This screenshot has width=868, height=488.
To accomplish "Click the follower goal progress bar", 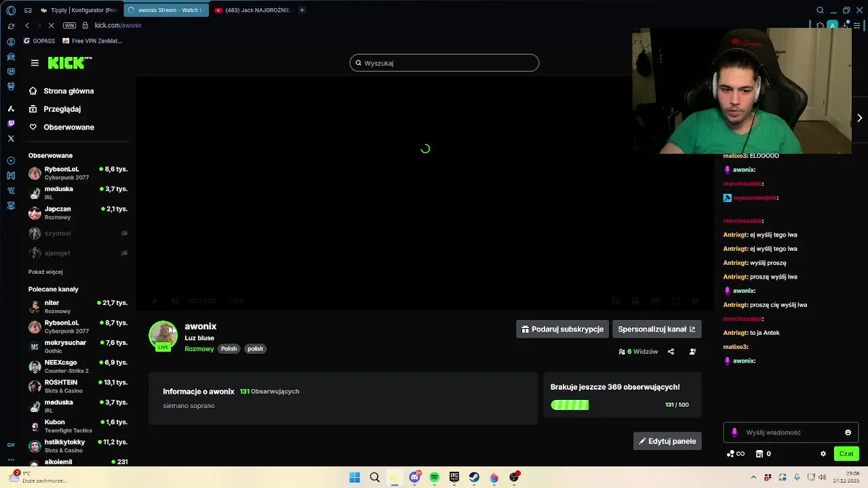I will click(x=570, y=405).
